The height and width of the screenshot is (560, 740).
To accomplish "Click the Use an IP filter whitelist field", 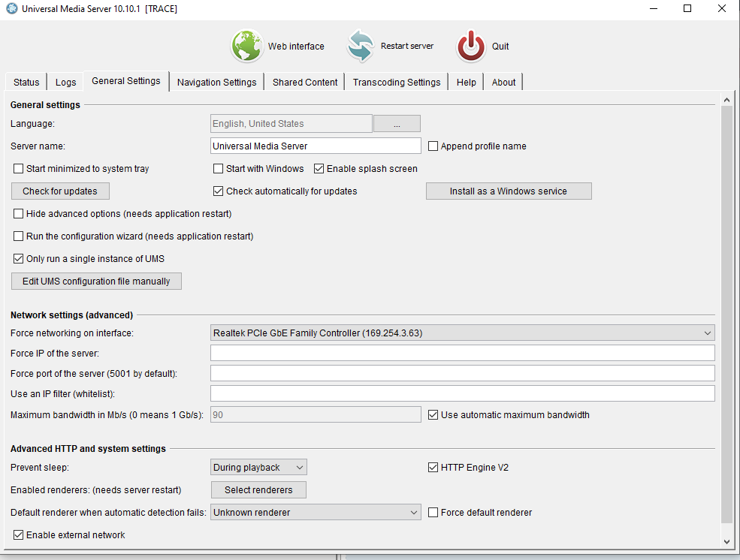I will point(463,393).
